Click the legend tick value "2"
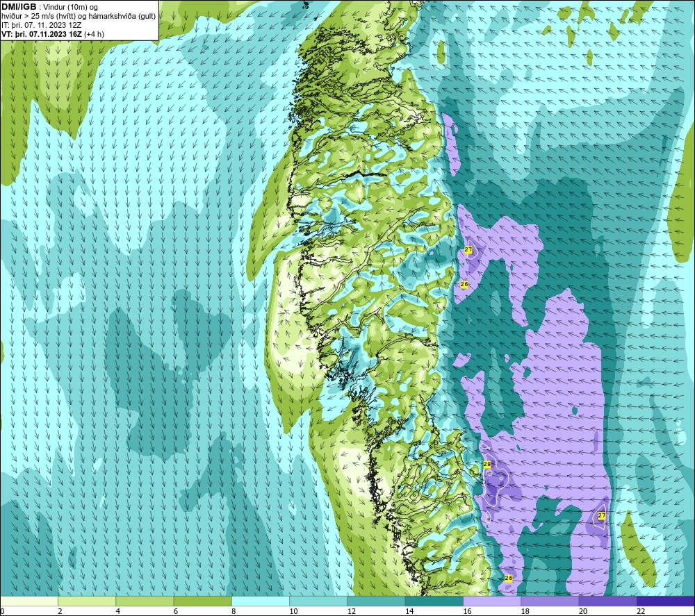 (60, 611)
